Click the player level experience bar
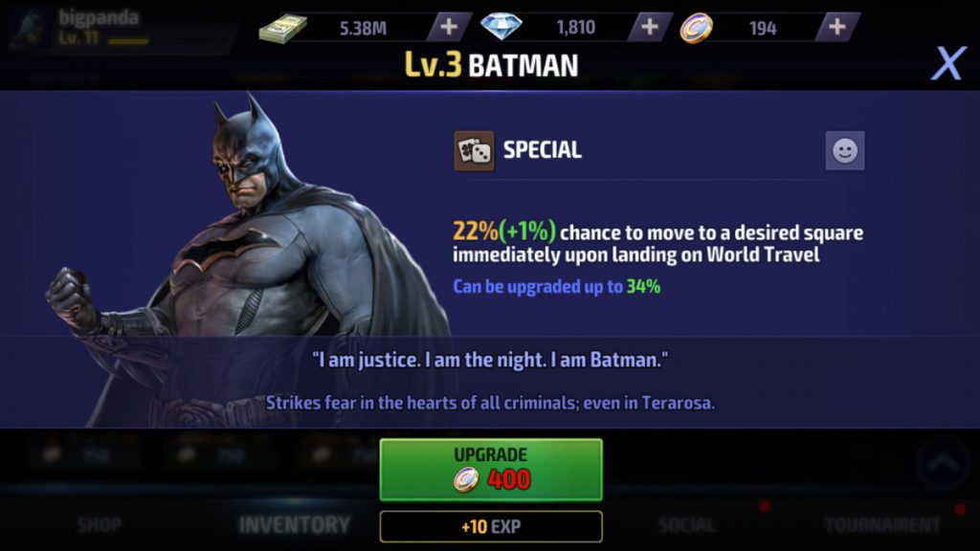Screen dimensions: 980x551 pyautogui.click(x=129, y=41)
